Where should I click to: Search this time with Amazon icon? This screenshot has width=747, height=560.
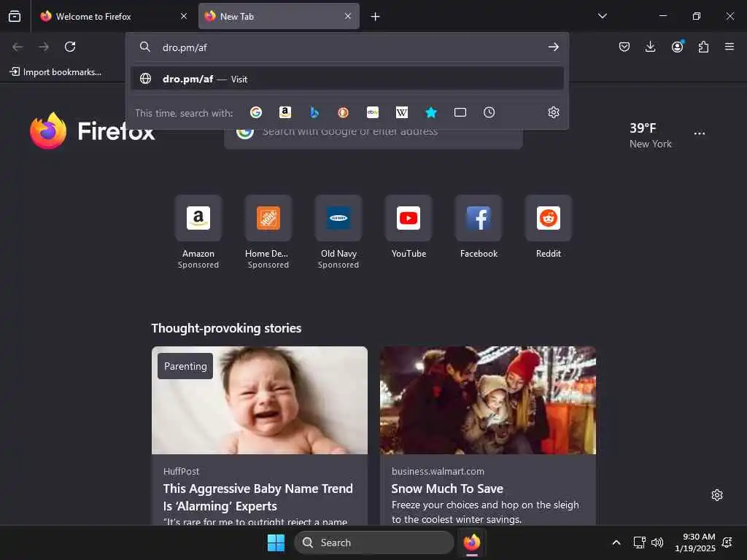point(285,112)
